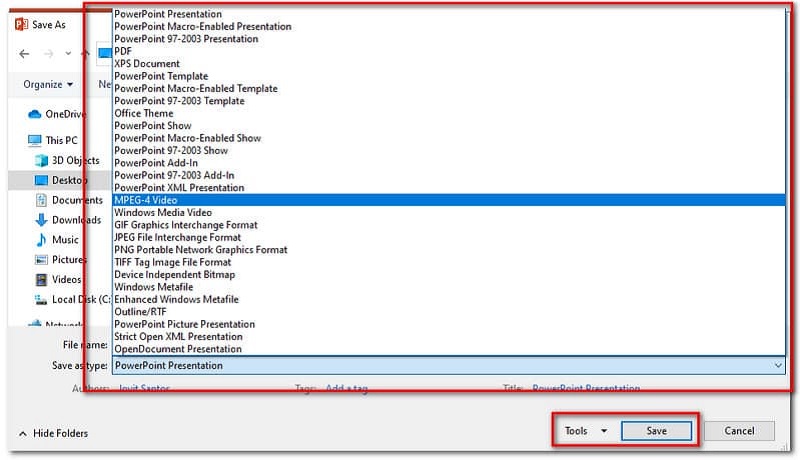
Task: Collapse the folder pane with the Hide Folders chevron
Action: click(22, 433)
